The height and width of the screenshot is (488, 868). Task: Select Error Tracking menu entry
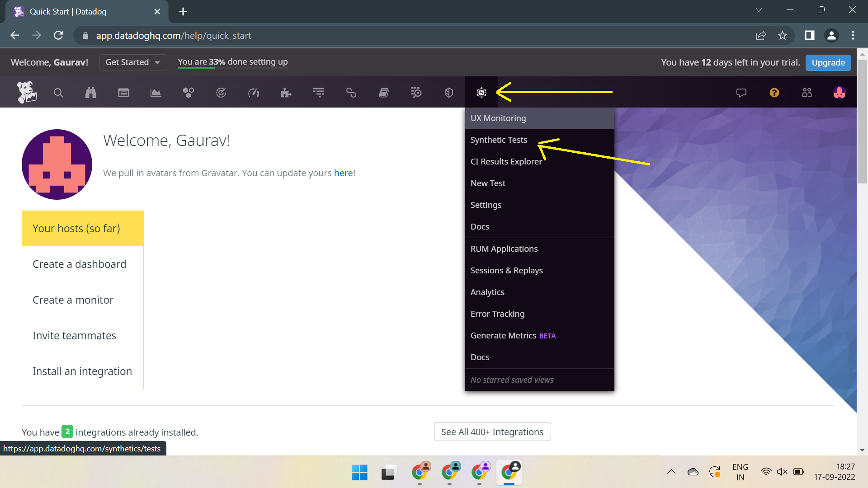point(539,314)
